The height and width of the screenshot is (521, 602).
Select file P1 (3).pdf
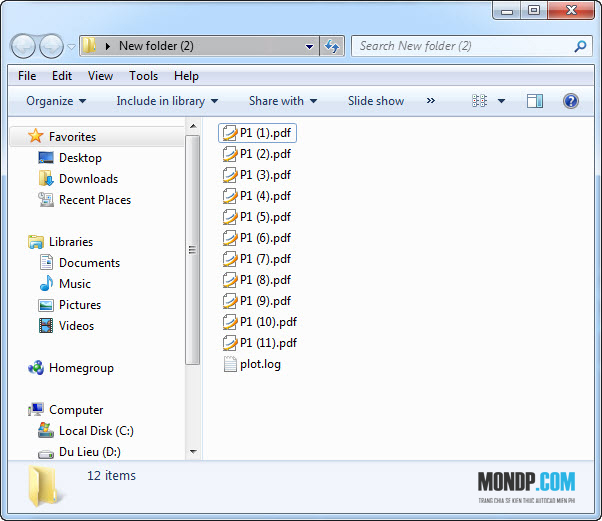[x=257, y=175]
